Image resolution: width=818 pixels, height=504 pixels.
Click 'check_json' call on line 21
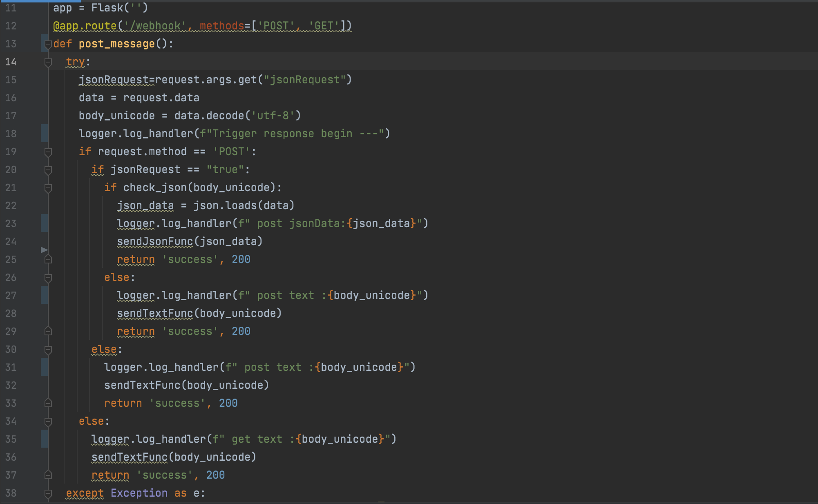coord(155,187)
